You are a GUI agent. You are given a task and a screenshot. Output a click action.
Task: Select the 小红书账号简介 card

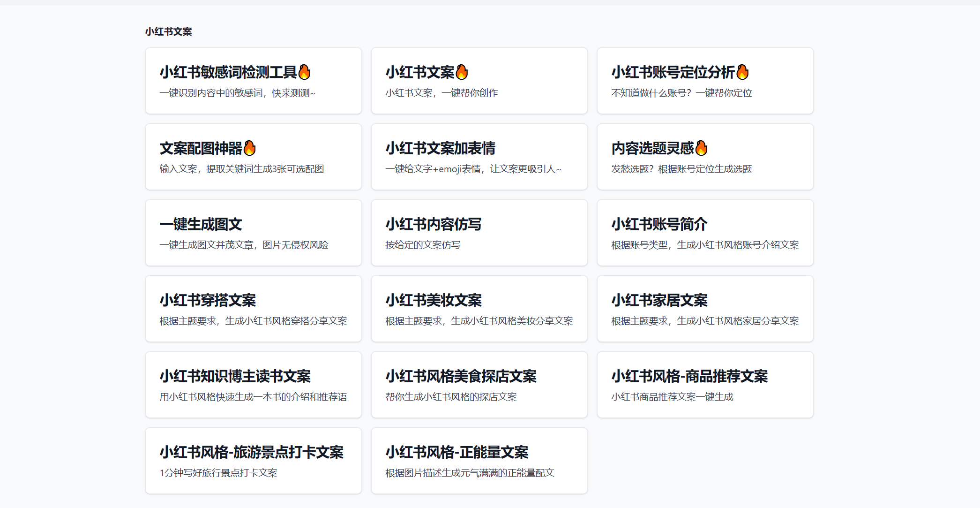705,233
